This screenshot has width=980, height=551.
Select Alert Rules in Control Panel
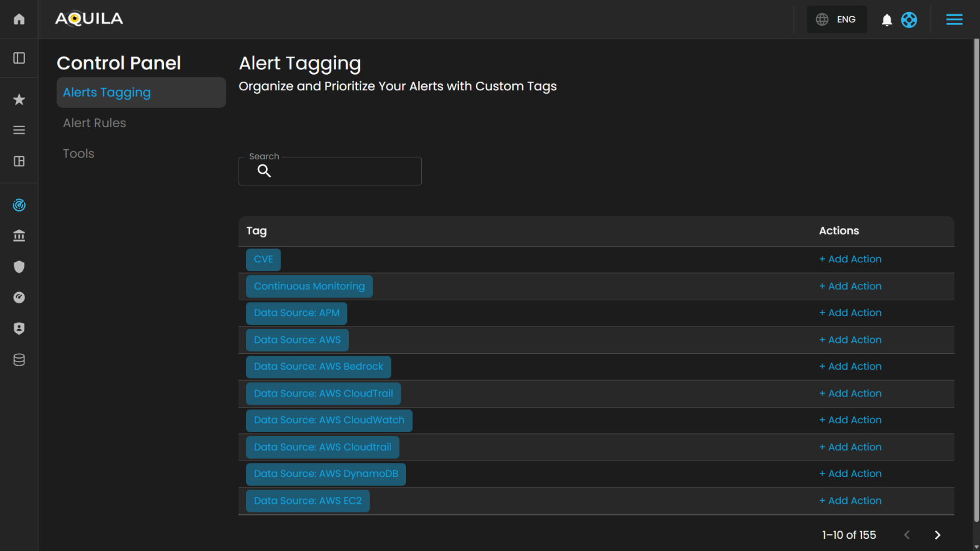click(x=94, y=123)
